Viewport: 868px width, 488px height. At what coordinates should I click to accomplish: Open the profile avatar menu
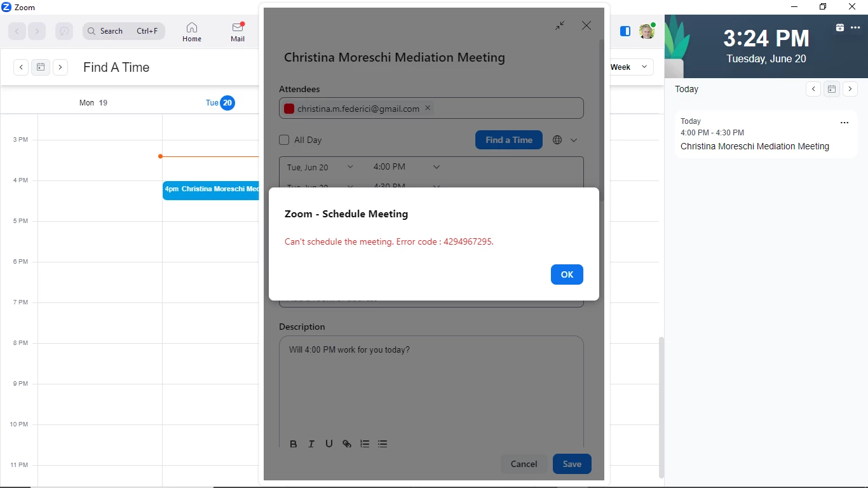pyautogui.click(x=647, y=31)
